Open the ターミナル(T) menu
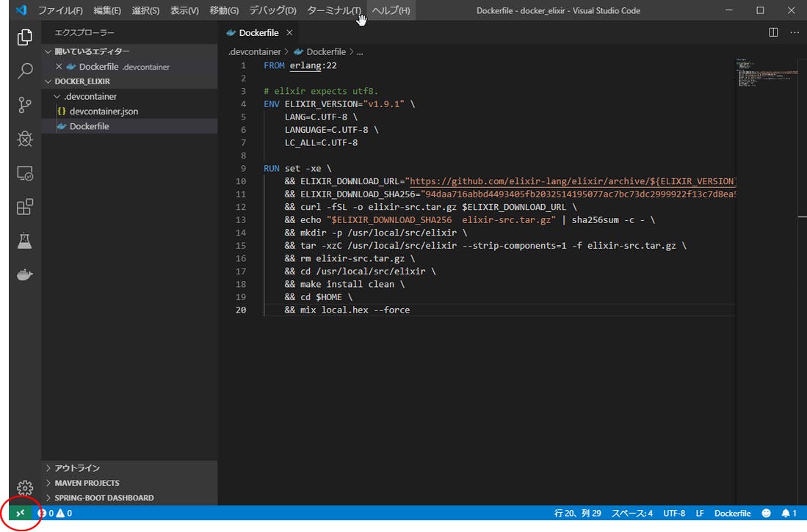The image size is (807, 532). pos(334,10)
